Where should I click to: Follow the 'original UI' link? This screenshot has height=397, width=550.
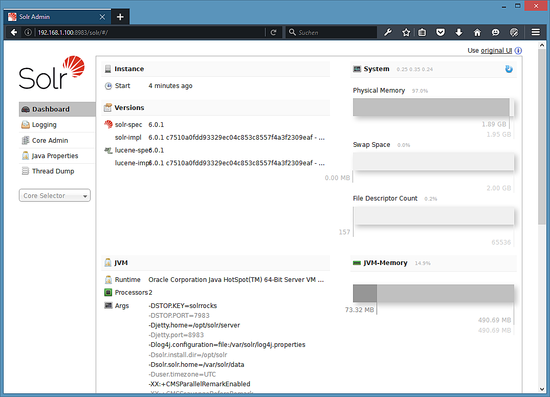496,51
